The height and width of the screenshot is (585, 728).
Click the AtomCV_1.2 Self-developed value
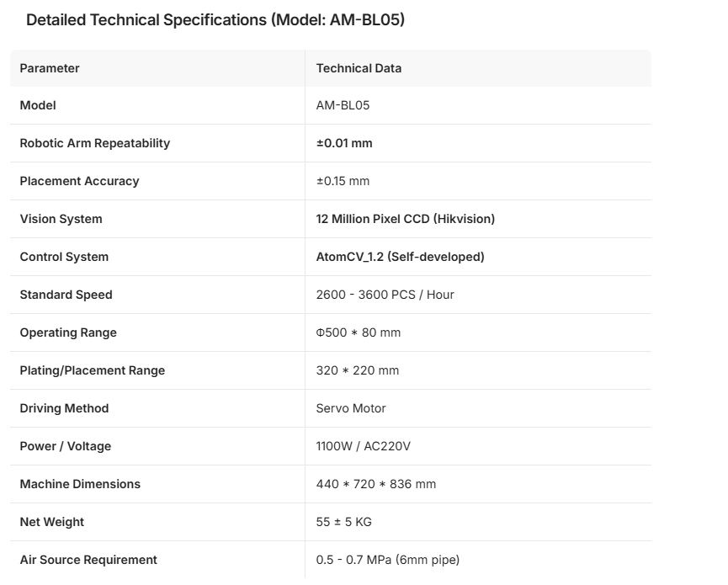[x=401, y=257]
